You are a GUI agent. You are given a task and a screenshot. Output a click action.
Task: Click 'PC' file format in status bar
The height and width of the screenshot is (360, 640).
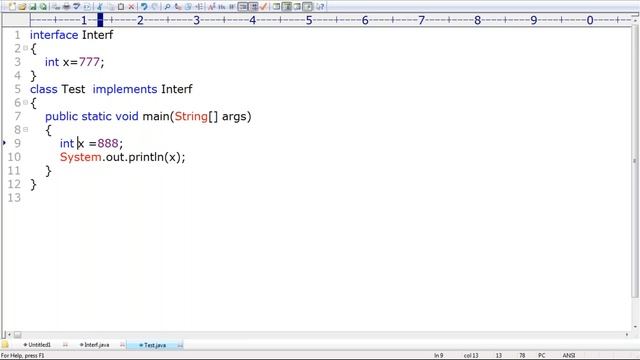click(x=542, y=356)
